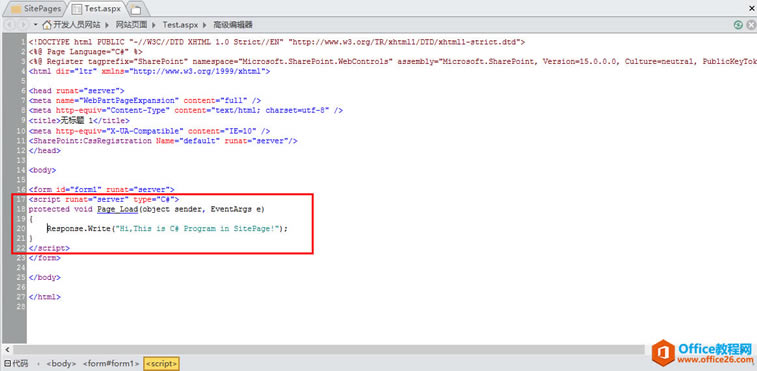Screen dimensions: 757x371
Task: Select the <form#form1> tag selector
Action: coord(111,363)
